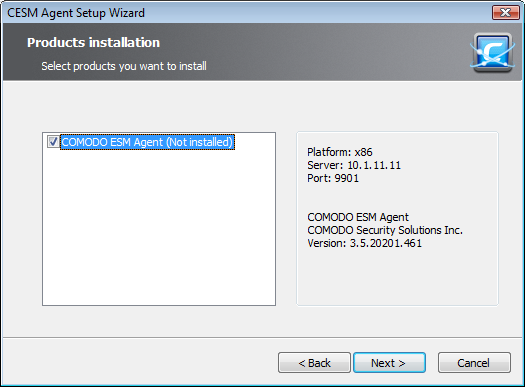Click the Products installation heading
This screenshot has height=387, width=525.
[x=93, y=43]
